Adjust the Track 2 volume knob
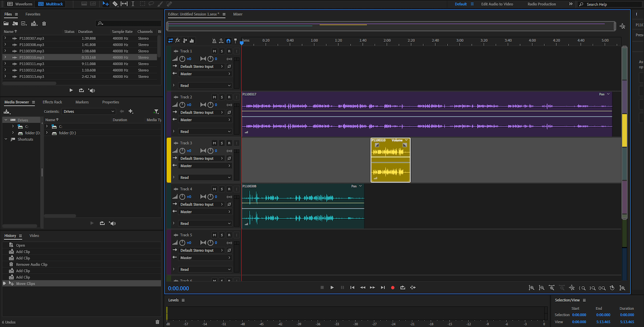Screen dimensions: 644x327 (182, 105)
